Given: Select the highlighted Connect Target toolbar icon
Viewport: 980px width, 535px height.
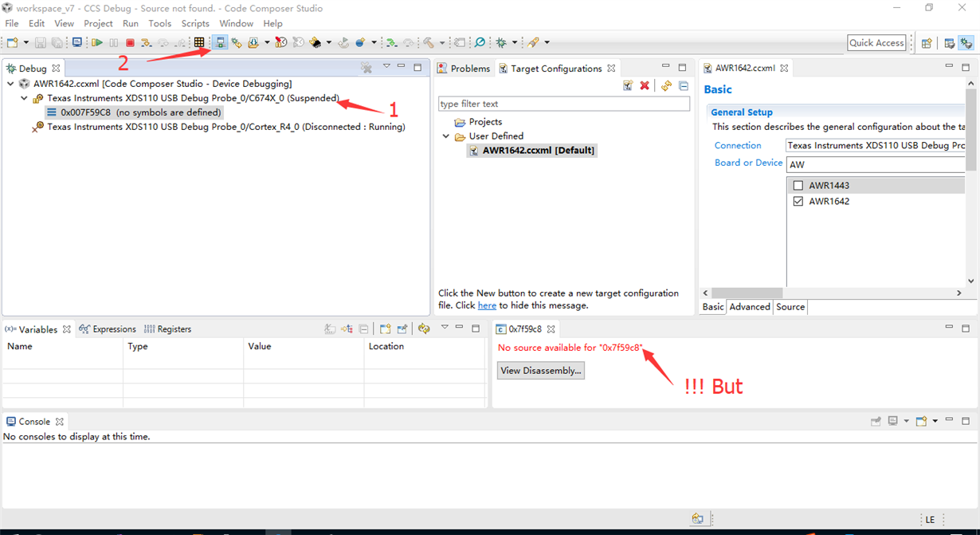Looking at the screenshot, I should click(x=221, y=42).
